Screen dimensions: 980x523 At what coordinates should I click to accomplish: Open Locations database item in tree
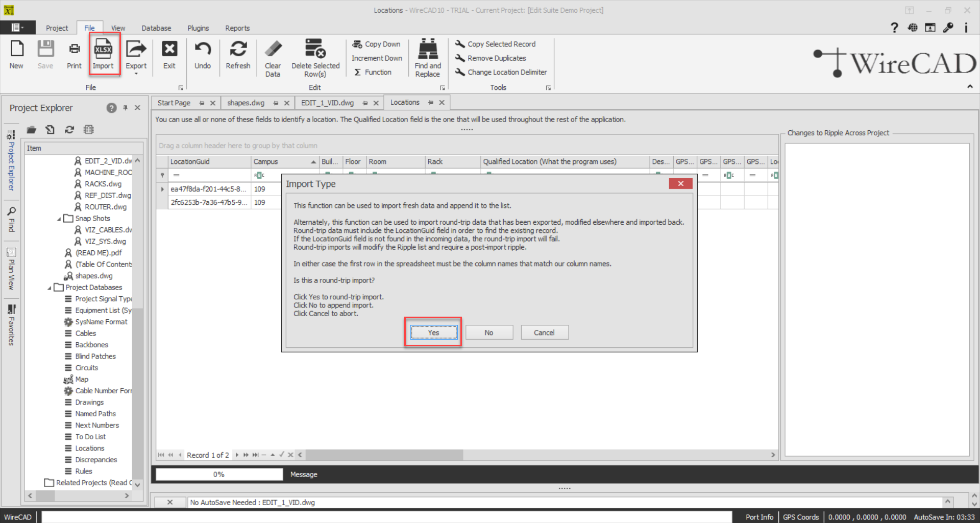coord(89,448)
